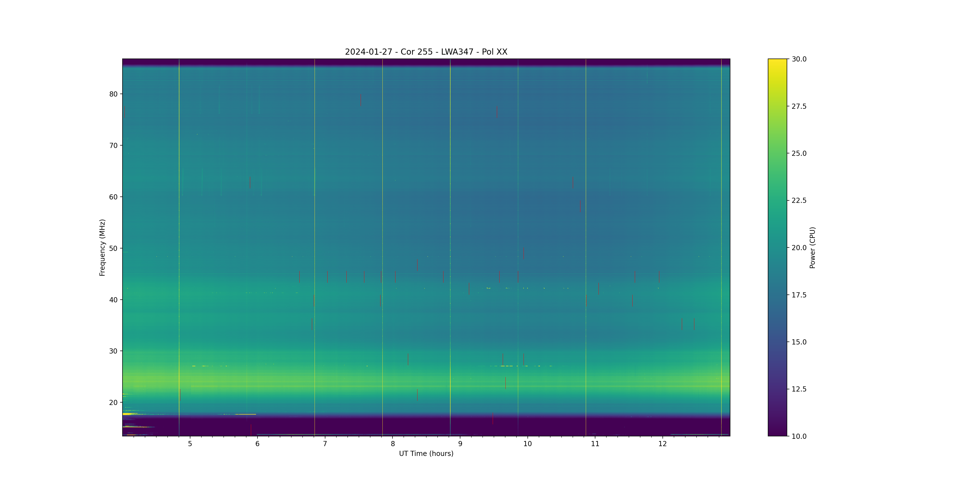
Task: Click the 20.0 tick label on the colorbar
Action: click(799, 248)
